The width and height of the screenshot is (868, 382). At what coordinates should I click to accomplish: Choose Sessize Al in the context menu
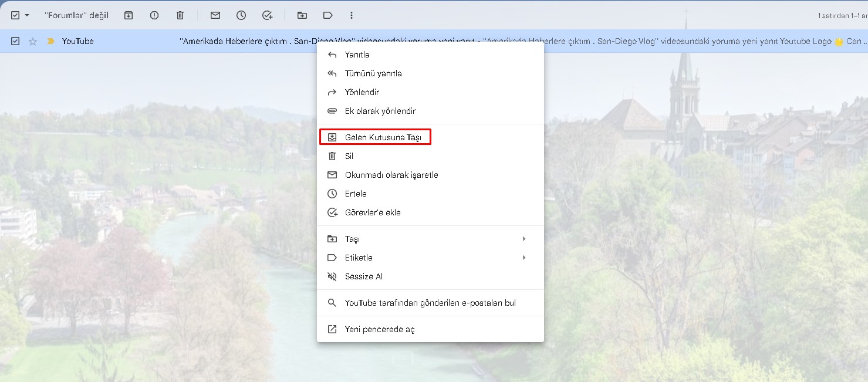(363, 276)
